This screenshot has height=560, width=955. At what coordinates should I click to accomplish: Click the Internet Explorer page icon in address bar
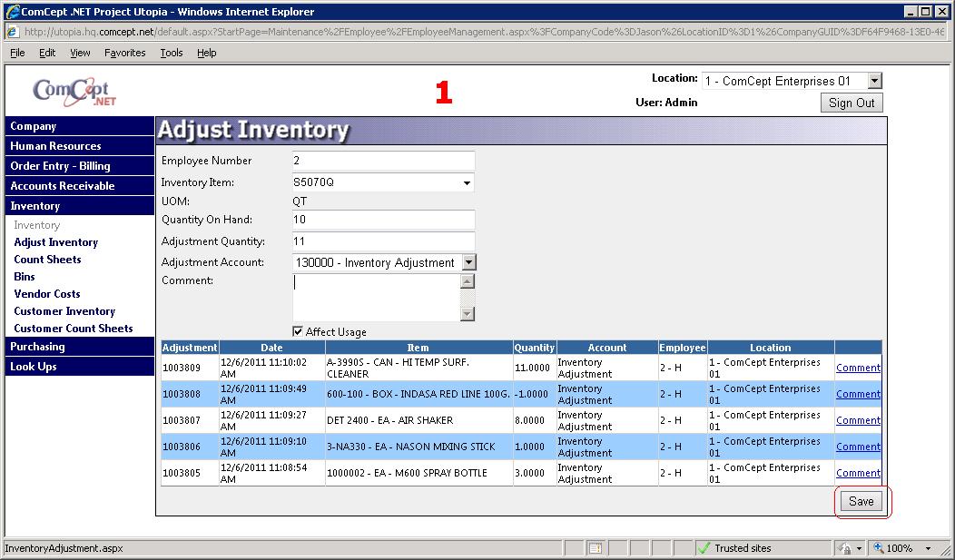(13, 32)
